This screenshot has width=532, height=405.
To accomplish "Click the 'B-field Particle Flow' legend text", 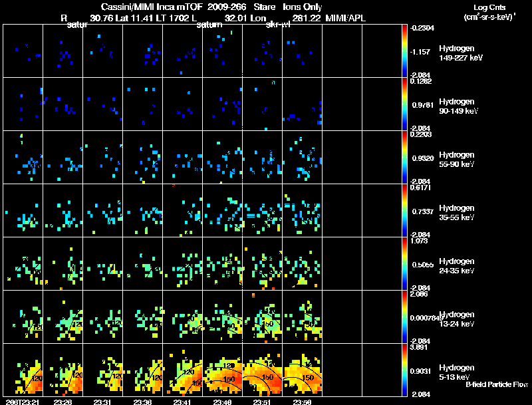I will (497, 384).
